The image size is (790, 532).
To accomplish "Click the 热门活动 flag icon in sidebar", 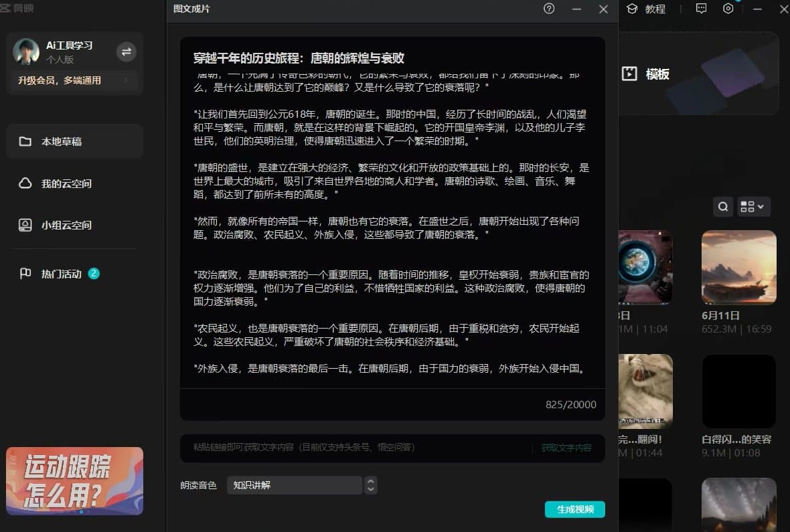I will click(x=25, y=274).
